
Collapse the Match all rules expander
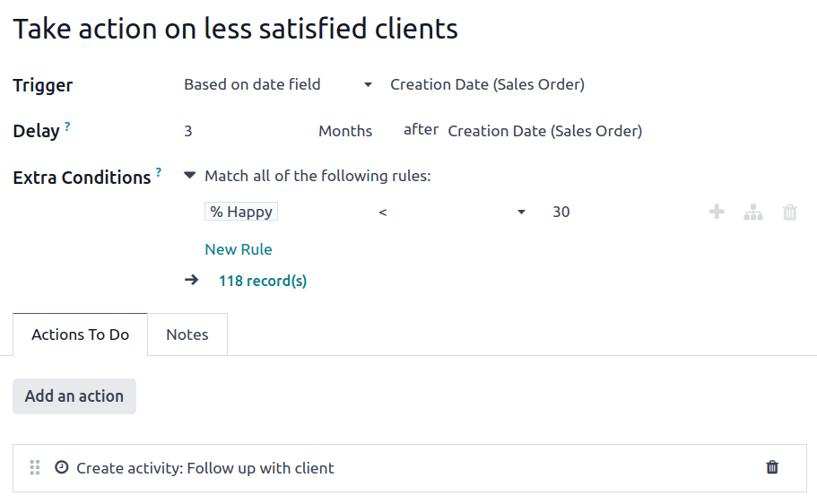189,176
